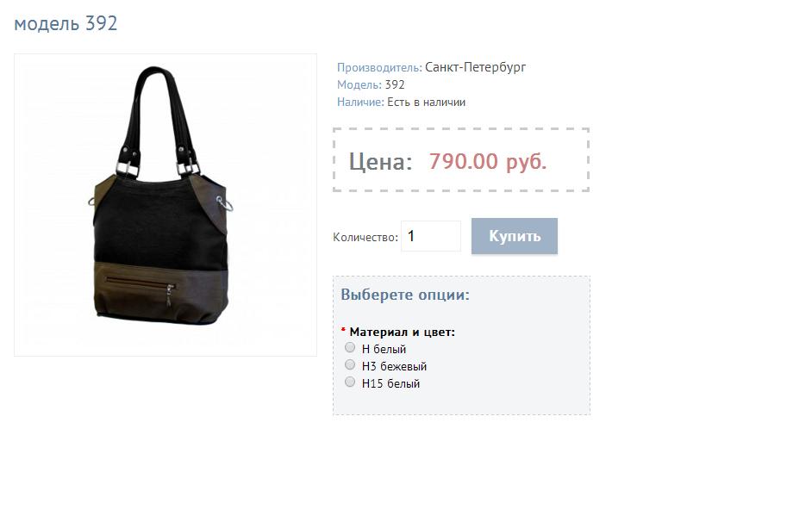Click the "модель 392" page heading
Viewport: 812px width, 516px height.
pyautogui.click(x=66, y=24)
